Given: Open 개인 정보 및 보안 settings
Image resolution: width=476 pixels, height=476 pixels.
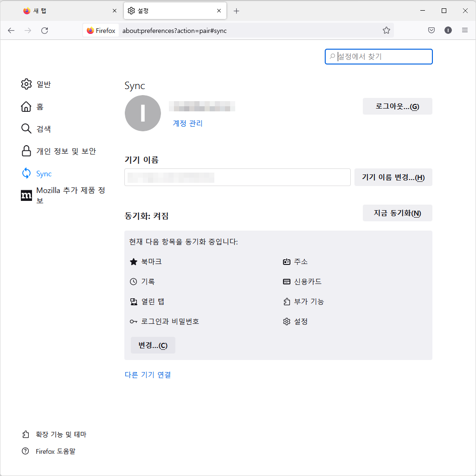Looking at the screenshot, I should click(58, 151).
